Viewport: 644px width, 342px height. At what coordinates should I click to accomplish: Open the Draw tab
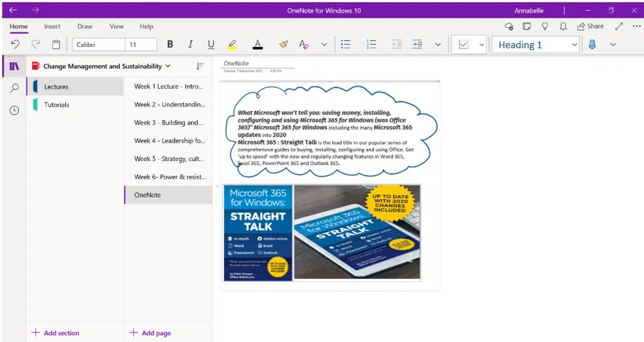[85, 26]
